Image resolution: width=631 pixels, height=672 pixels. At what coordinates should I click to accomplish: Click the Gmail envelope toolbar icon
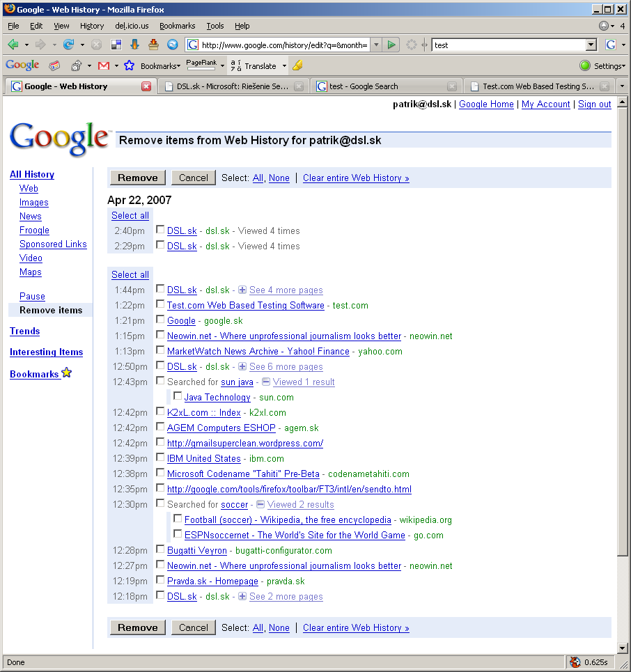[x=103, y=65]
